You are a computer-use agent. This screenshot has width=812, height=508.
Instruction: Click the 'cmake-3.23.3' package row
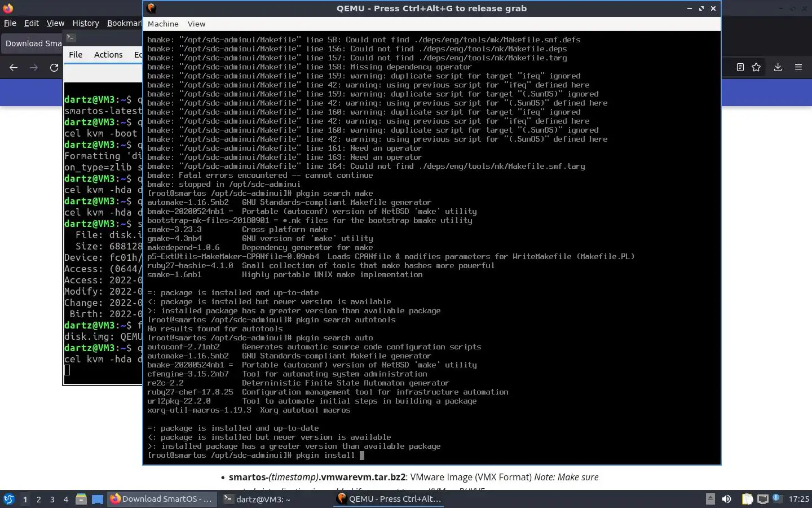[x=237, y=229]
